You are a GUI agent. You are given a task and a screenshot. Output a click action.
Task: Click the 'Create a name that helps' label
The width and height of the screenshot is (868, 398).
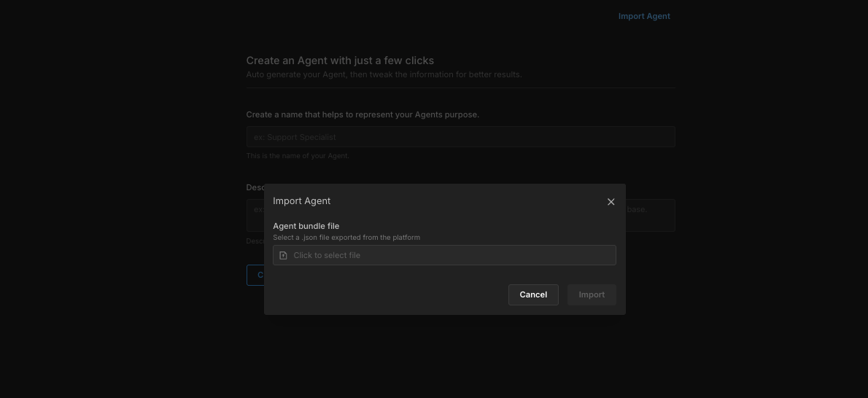point(363,114)
